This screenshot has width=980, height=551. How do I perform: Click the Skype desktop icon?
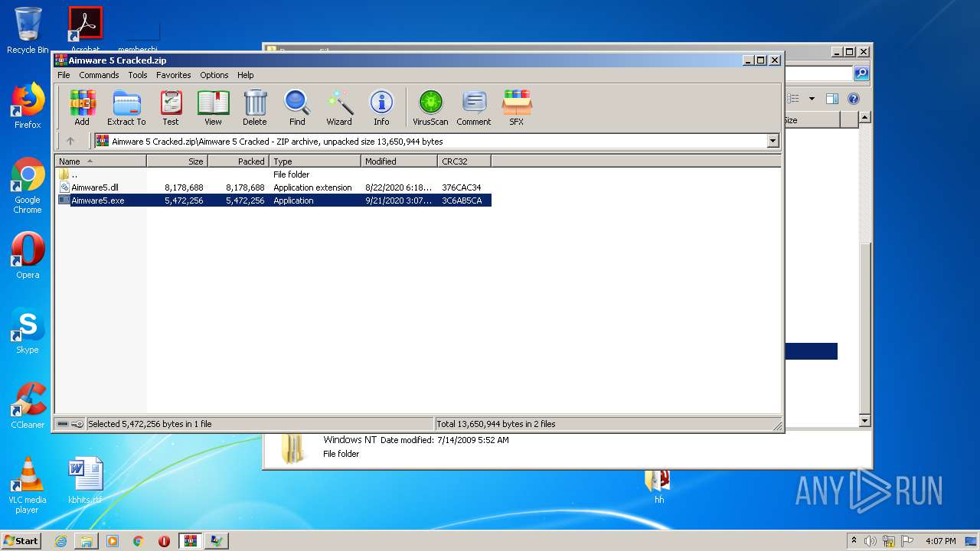coord(28,331)
